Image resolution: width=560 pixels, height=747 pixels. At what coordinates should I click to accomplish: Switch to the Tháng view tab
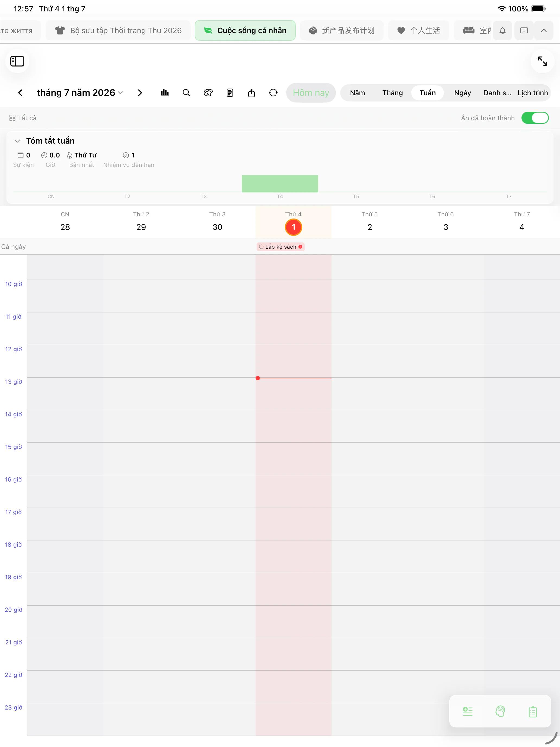(x=392, y=93)
